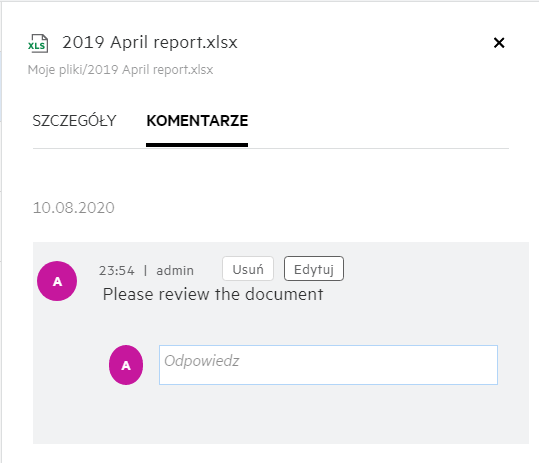Click the green XLS file type icon

[x=38, y=43]
